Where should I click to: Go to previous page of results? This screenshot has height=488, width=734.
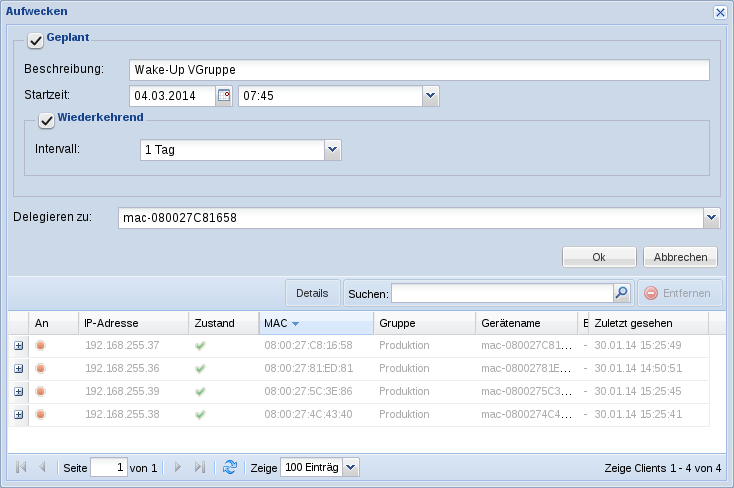coord(42,467)
